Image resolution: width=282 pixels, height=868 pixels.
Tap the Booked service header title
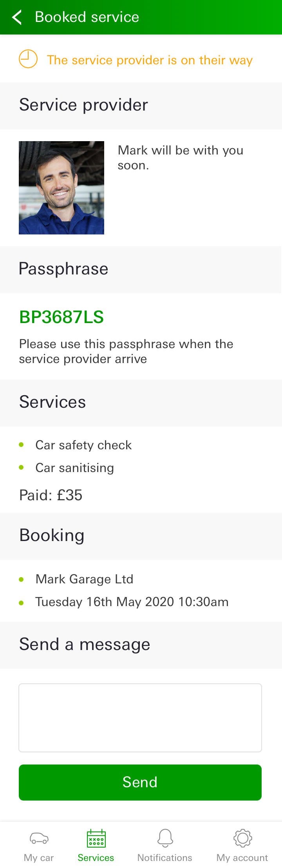click(x=87, y=17)
